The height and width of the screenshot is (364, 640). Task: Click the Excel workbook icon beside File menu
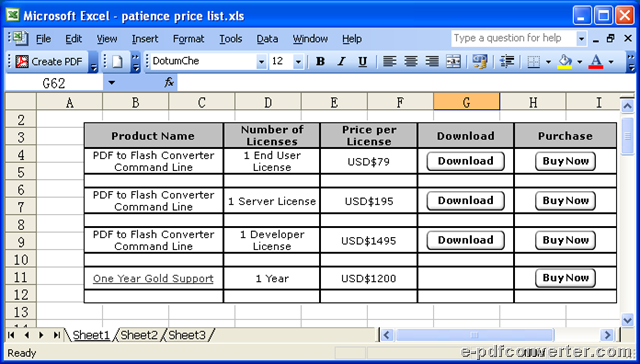[20, 38]
